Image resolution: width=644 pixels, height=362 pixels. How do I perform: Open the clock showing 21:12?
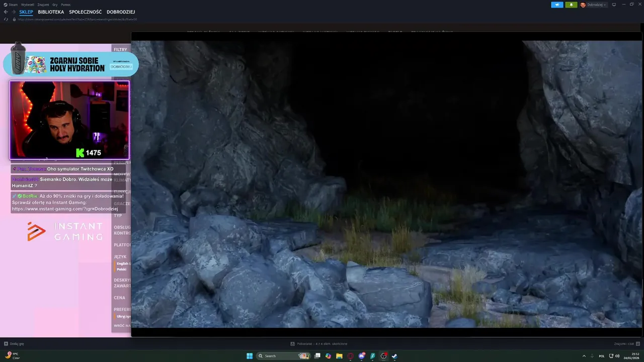(632, 356)
